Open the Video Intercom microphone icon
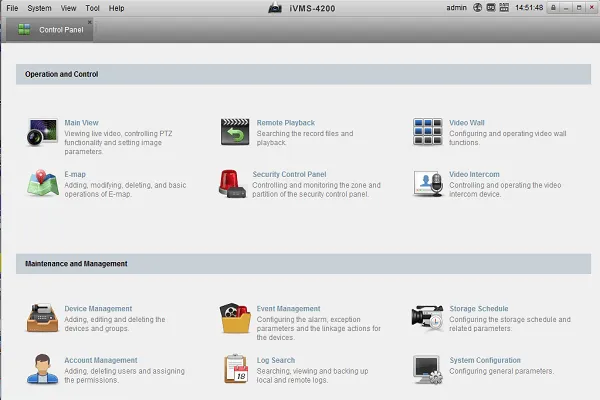The width and height of the screenshot is (600, 400). click(428, 184)
